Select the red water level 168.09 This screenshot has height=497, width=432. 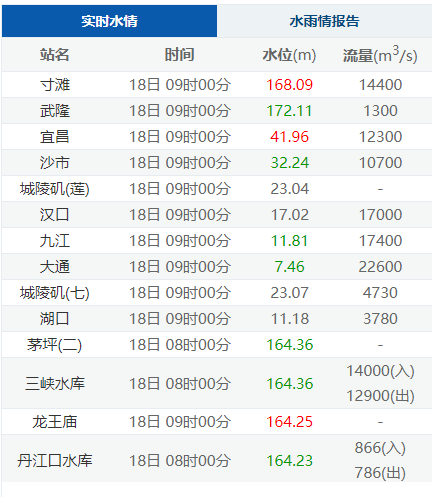(x=289, y=85)
